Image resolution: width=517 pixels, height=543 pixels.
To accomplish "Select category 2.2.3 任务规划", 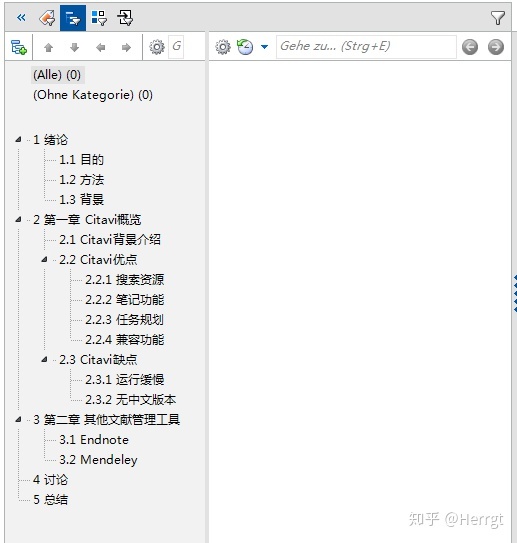I will 125,320.
